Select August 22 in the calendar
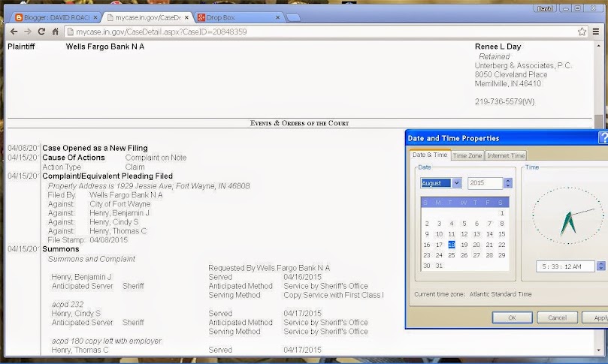 pyautogui.click(x=502, y=245)
